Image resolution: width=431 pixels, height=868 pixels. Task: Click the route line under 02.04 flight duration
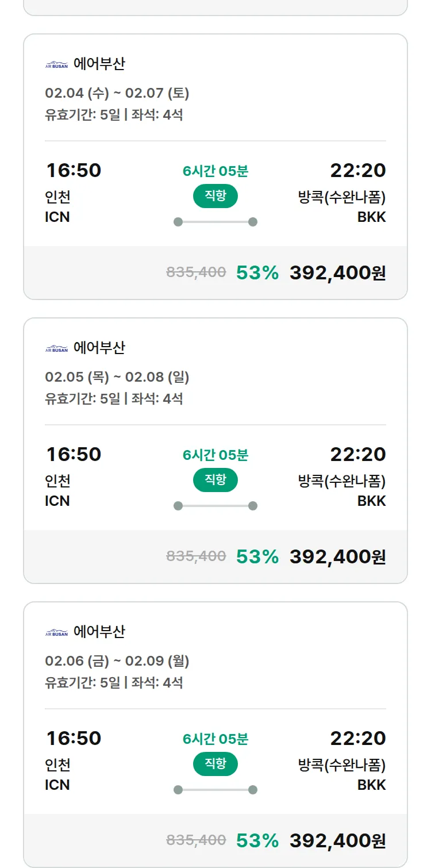point(215,222)
